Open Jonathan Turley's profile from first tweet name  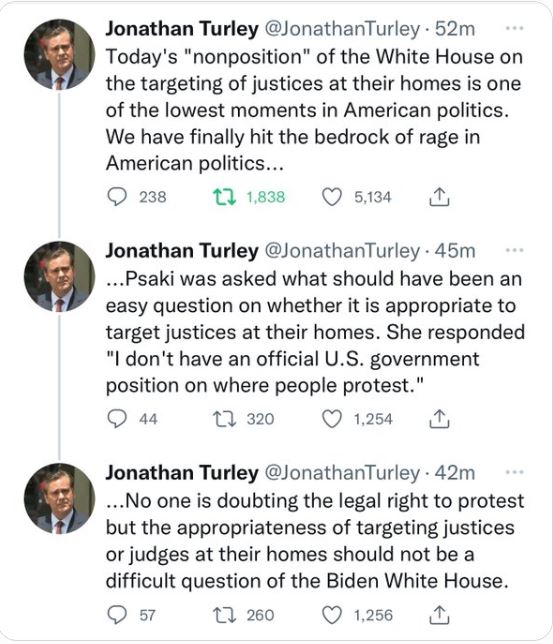pyautogui.click(x=182, y=29)
